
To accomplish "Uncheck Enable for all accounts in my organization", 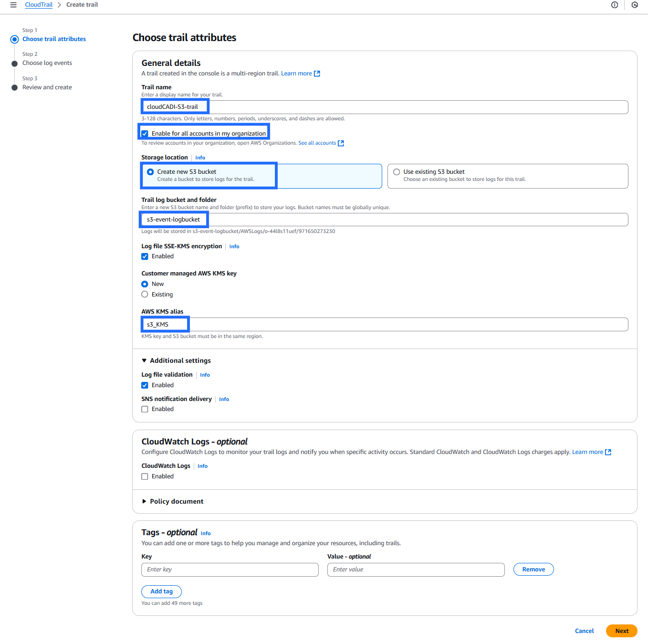I will click(x=145, y=134).
